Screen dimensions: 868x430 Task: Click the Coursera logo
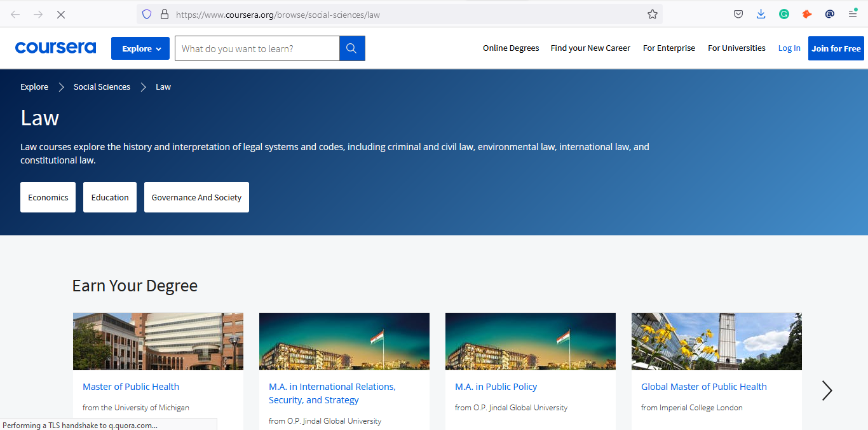coord(55,48)
